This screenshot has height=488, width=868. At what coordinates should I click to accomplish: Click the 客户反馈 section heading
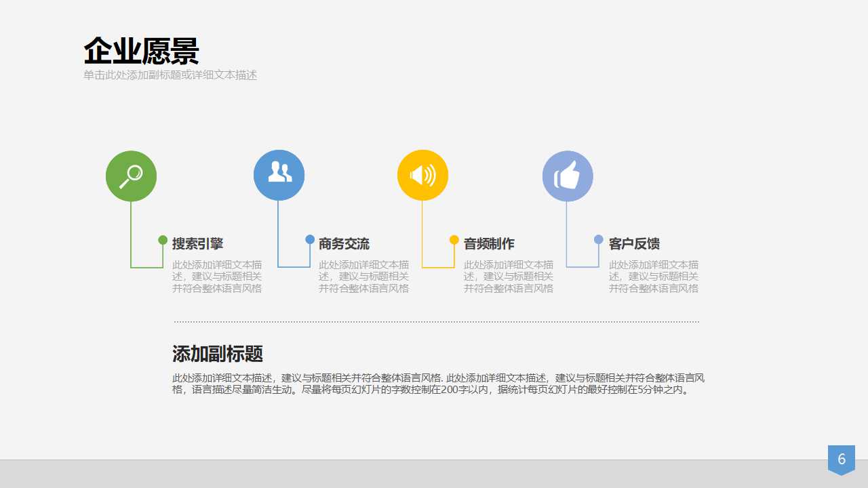635,243
